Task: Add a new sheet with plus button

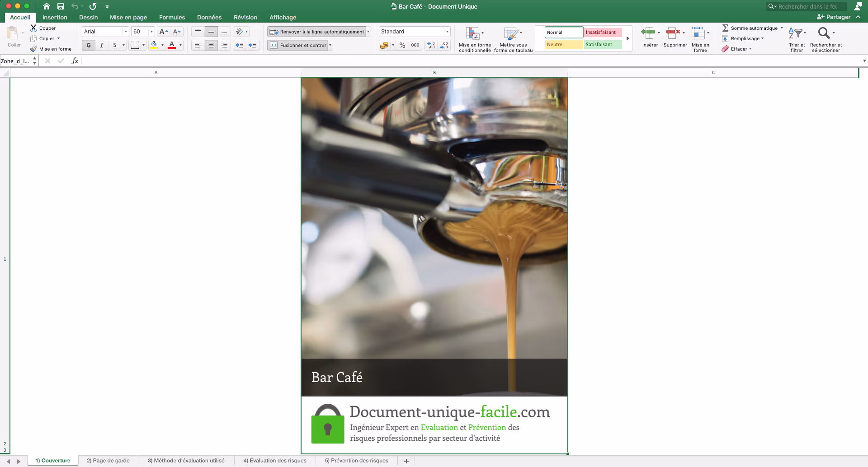Action: click(x=406, y=461)
